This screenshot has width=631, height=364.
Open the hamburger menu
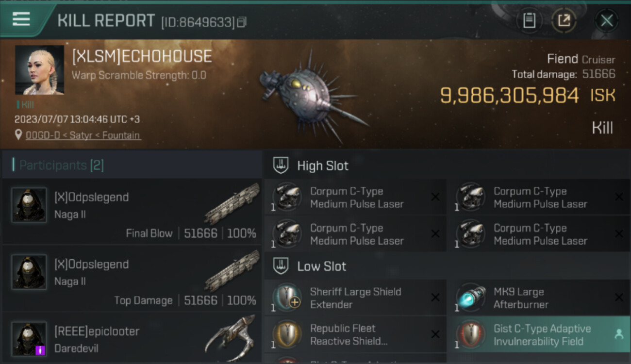[x=21, y=19]
